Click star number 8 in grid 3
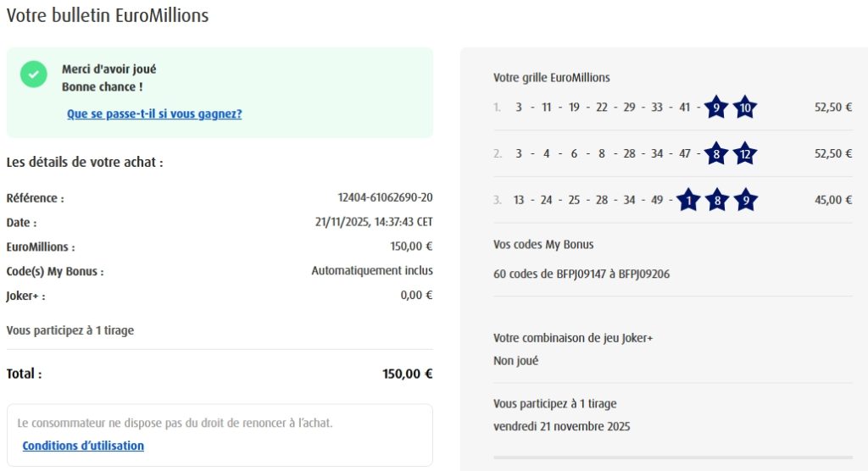This screenshot has height=471, width=868. pos(716,200)
